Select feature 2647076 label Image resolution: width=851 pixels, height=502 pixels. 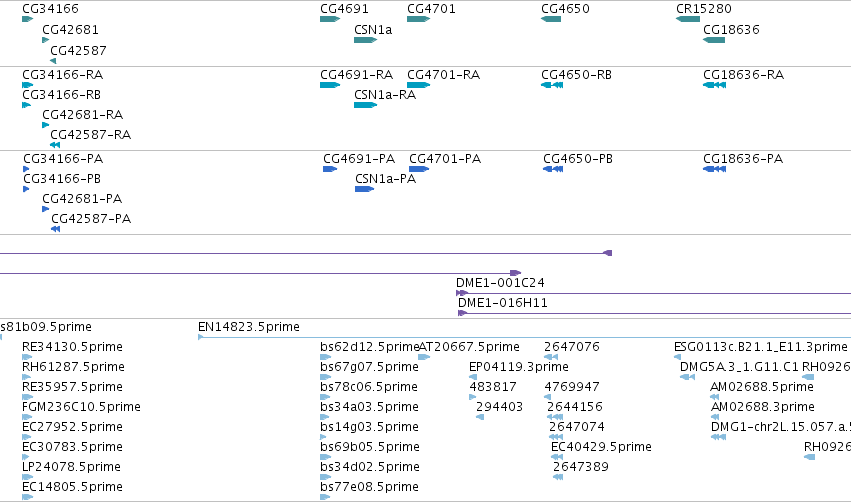coord(571,347)
